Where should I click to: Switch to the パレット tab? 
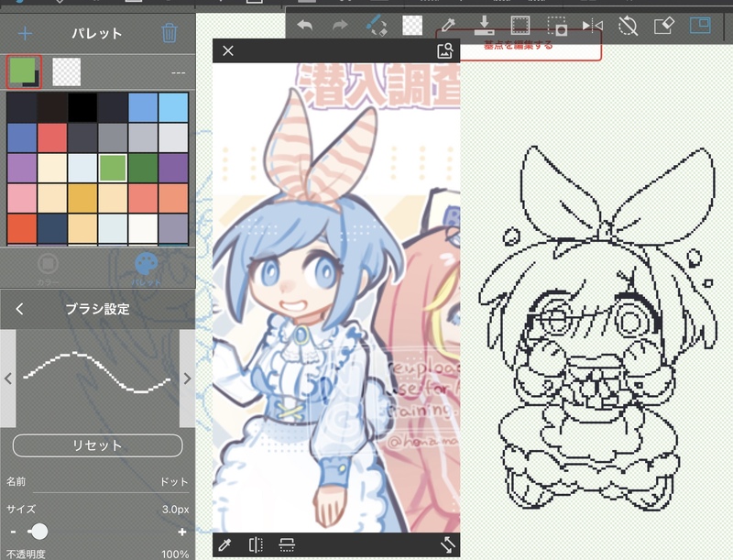[x=146, y=269]
